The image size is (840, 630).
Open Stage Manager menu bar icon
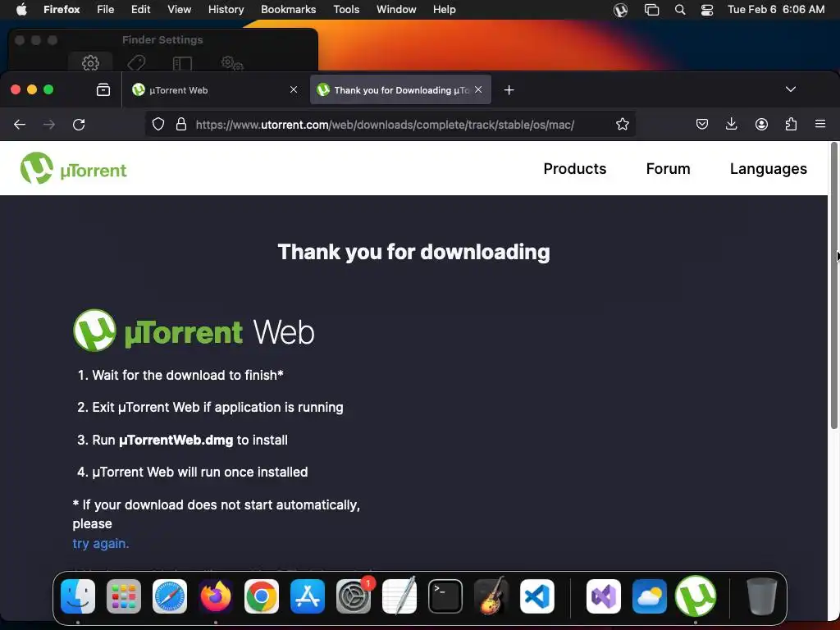651,10
